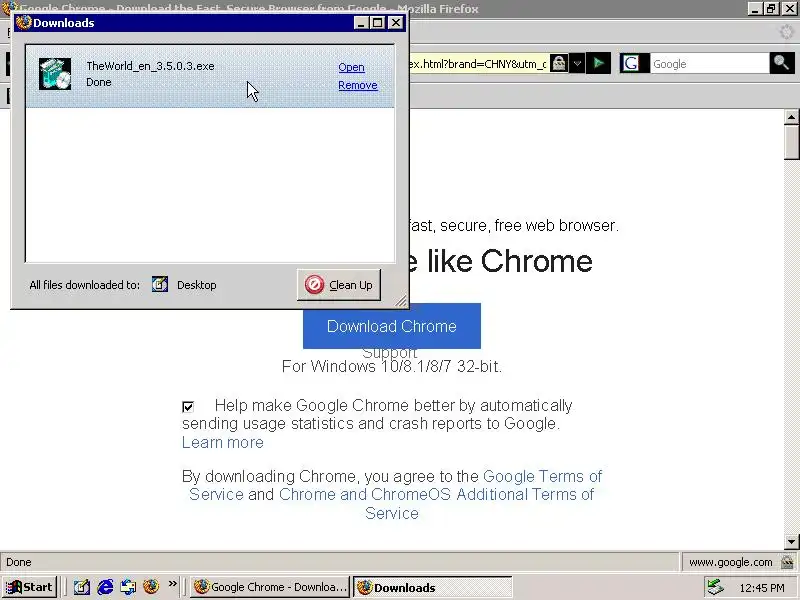Select TheWorld_en_3.5.0.3.exe filename text

150,66
